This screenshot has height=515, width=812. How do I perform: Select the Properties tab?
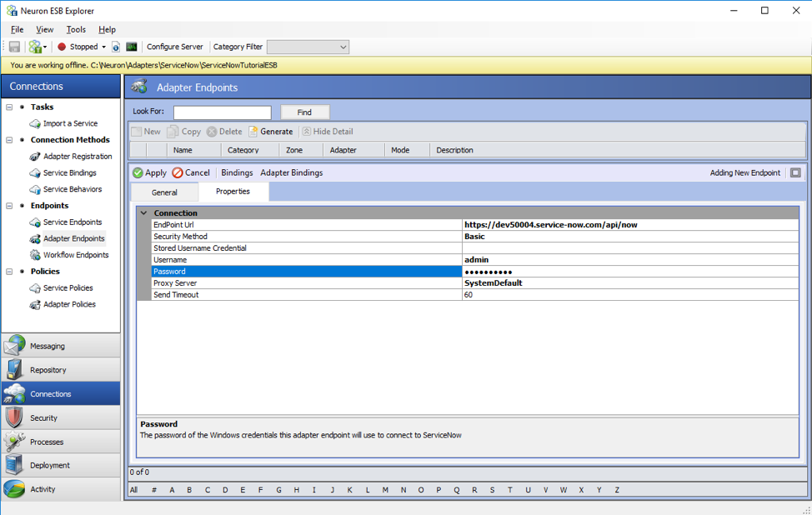coord(233,192)
